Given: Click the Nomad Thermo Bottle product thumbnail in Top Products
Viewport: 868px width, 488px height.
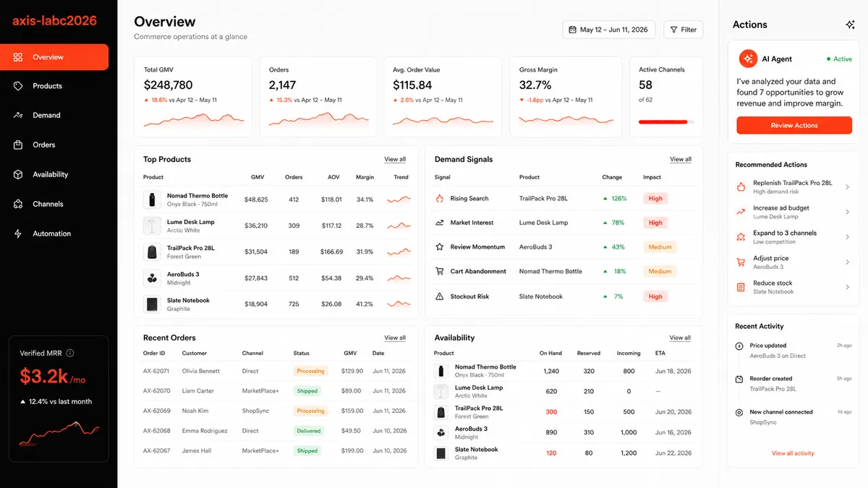Looking at the screenshot, I should point(152,200).
